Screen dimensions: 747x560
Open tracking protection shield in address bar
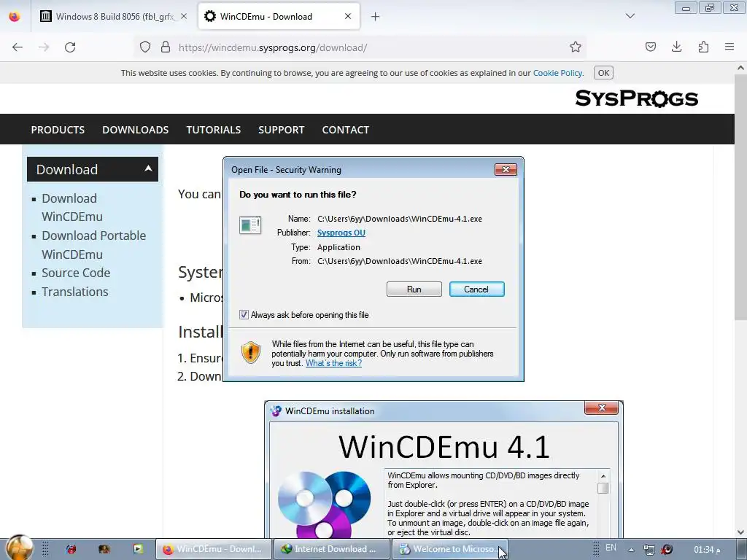click(145, 47)
